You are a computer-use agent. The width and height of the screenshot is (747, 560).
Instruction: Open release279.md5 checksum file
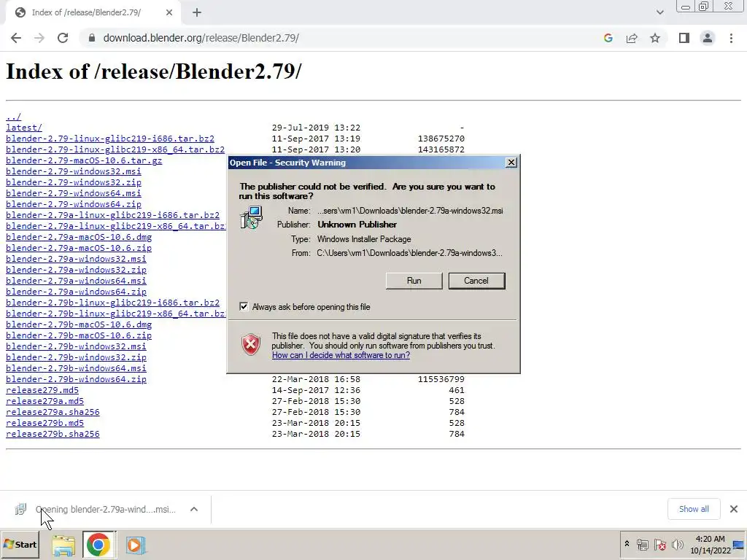(42, 391)
